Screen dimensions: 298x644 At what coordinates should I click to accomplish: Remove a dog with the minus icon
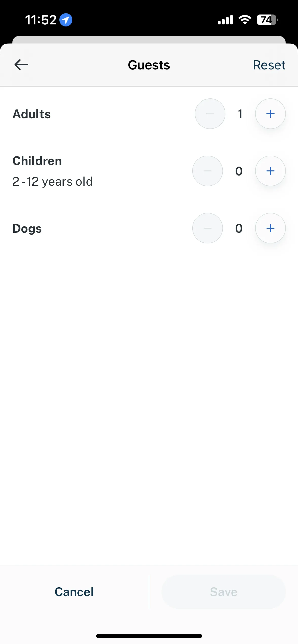208,228
